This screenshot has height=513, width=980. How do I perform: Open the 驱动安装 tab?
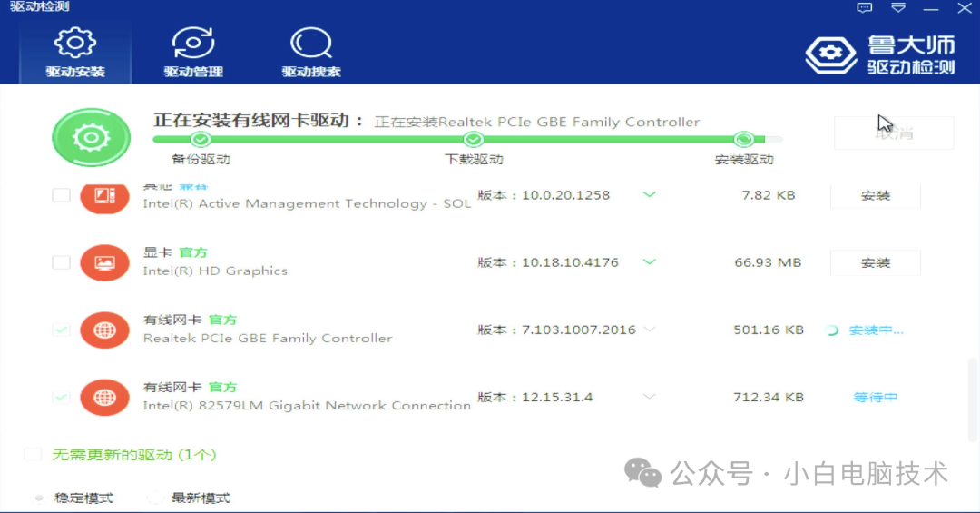click(x=75, y=53)
